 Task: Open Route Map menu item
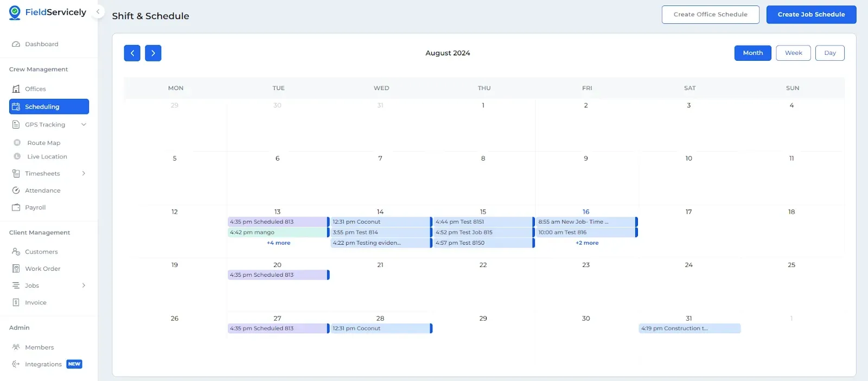[x=44, y=143]
